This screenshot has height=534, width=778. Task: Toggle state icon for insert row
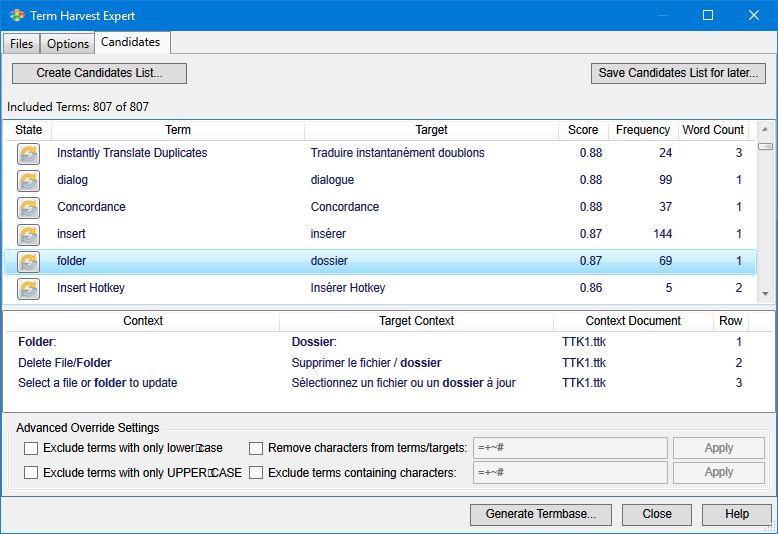pos(28,234)
